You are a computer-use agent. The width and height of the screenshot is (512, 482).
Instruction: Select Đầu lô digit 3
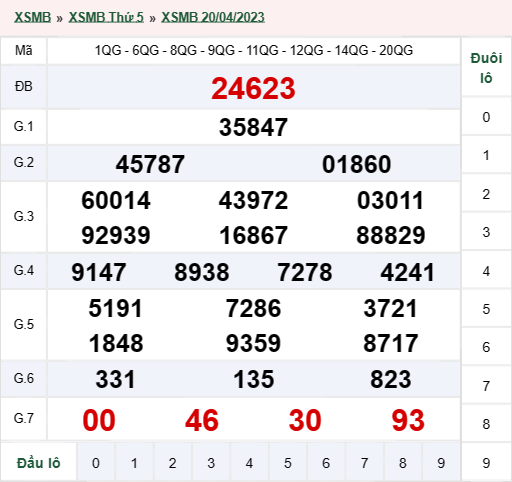pyautogui.click(x=211, y=463)
